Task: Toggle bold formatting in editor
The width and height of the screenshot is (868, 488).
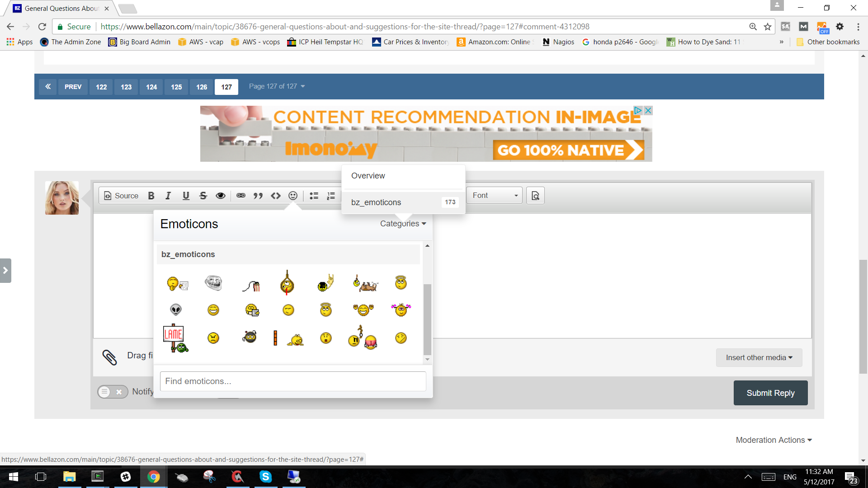Action: point(151,196)
